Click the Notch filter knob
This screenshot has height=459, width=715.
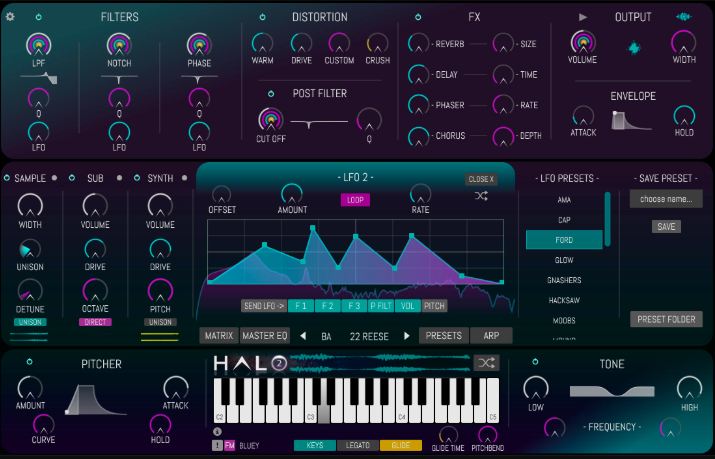pos(119,45)
